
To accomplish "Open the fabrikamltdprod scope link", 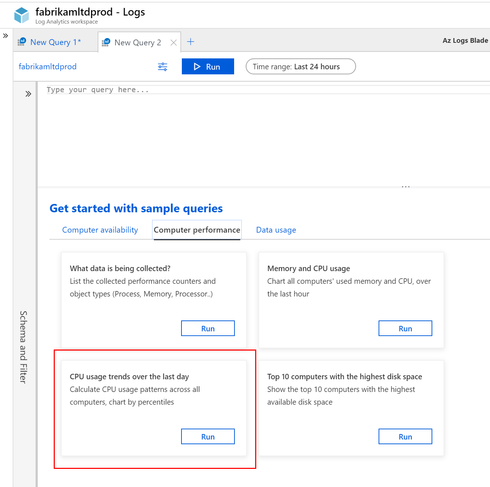I will tap(47, 66).
